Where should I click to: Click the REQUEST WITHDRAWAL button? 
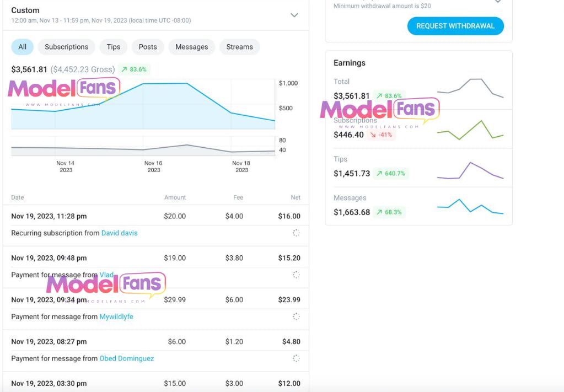pyautogui.click(x=455, y=26)
